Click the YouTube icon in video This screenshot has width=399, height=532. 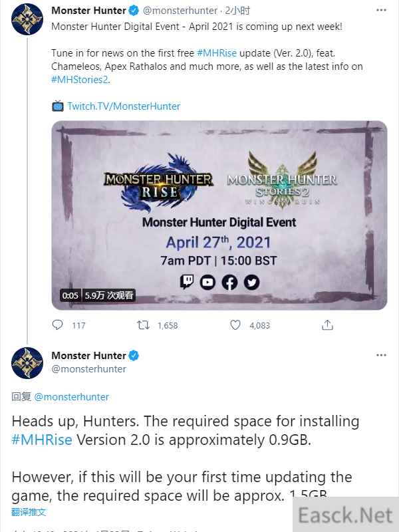tap(207, 282)
